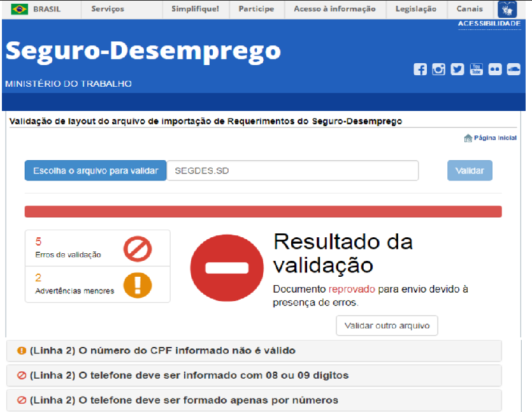Viewport: 532px width, 412px height.
Task: Click Validar outro arquivo button
Action: pos(387,326)
